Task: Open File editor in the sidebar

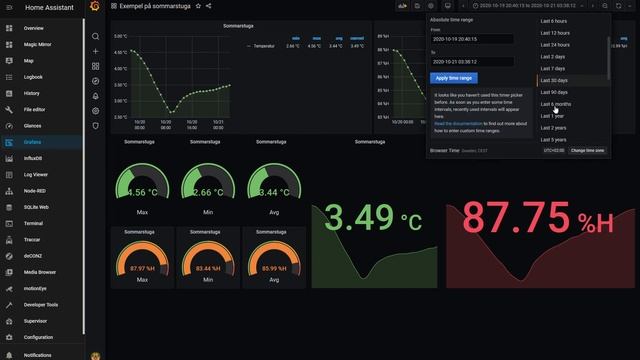Action: (x=41, y=110)
